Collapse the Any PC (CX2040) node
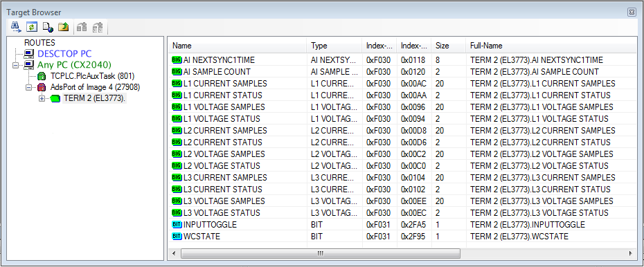The image size is (644, 267). (x=16, y=65)
